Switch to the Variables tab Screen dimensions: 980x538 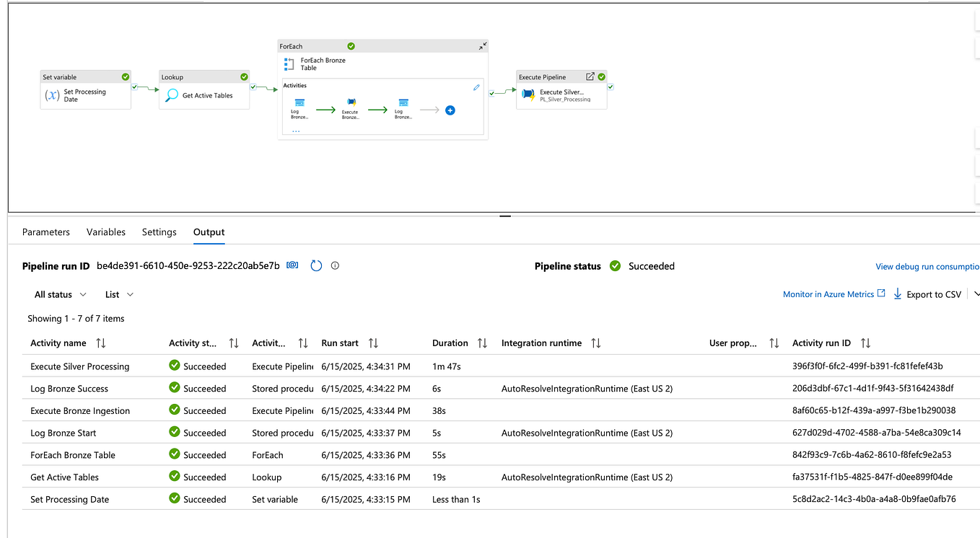(105, 232)
